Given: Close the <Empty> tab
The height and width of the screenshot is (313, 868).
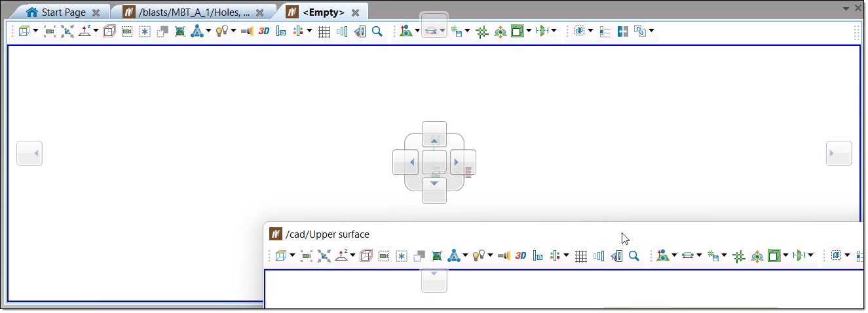Looking at the screenshot, I should point(356,12).
